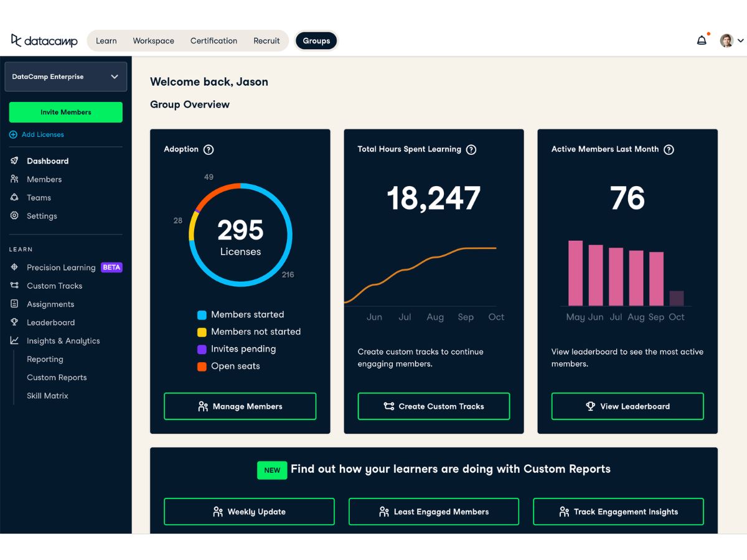The height and width of the screenshot is (560, 747).
Task: Open the Recruit tab
Action: point(266,40)
